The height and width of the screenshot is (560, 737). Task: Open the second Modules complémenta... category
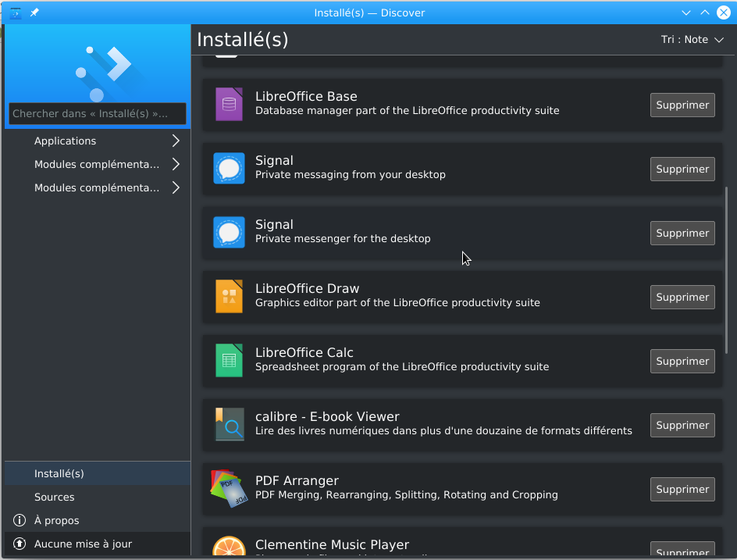[x=98, y=187]
